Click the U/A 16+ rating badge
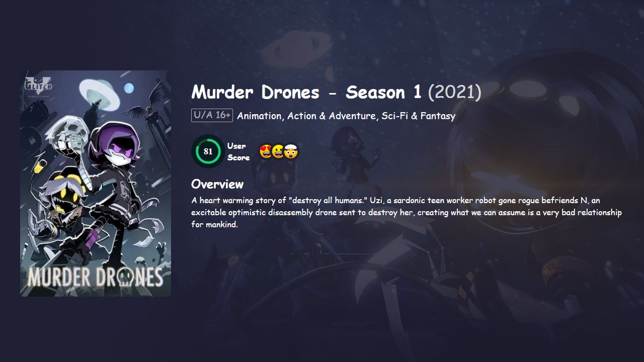The width and height of the screenshot is (644, 362). pos(212,115)
